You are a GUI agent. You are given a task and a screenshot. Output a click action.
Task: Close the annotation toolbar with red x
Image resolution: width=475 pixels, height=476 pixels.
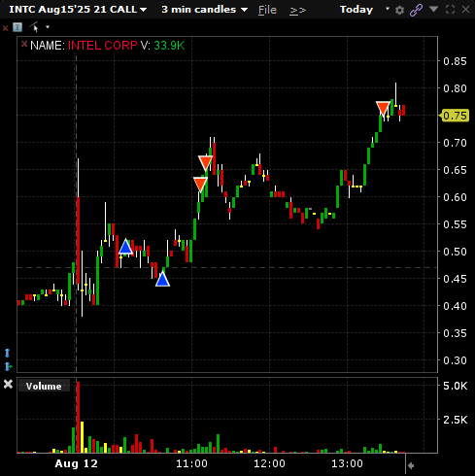coord(5,28)
